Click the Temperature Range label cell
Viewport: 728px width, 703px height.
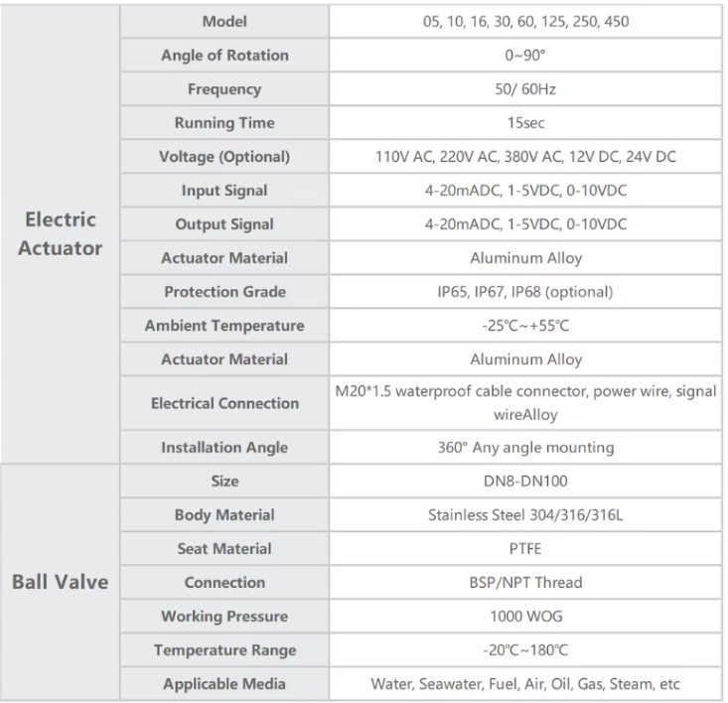[x=224, y=650]
